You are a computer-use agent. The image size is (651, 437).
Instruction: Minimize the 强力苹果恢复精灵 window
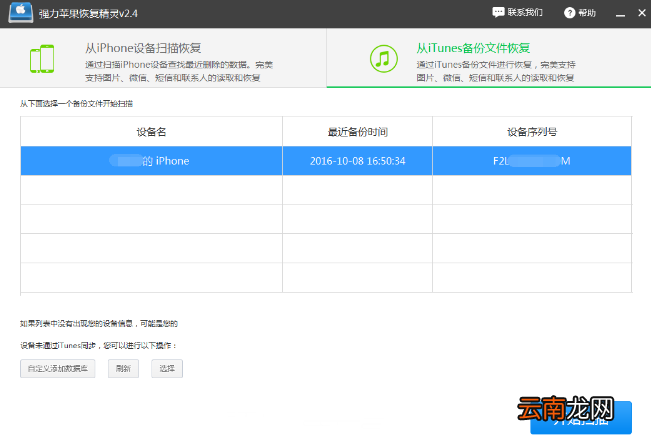pyautogui.click(x=620, y=14)
